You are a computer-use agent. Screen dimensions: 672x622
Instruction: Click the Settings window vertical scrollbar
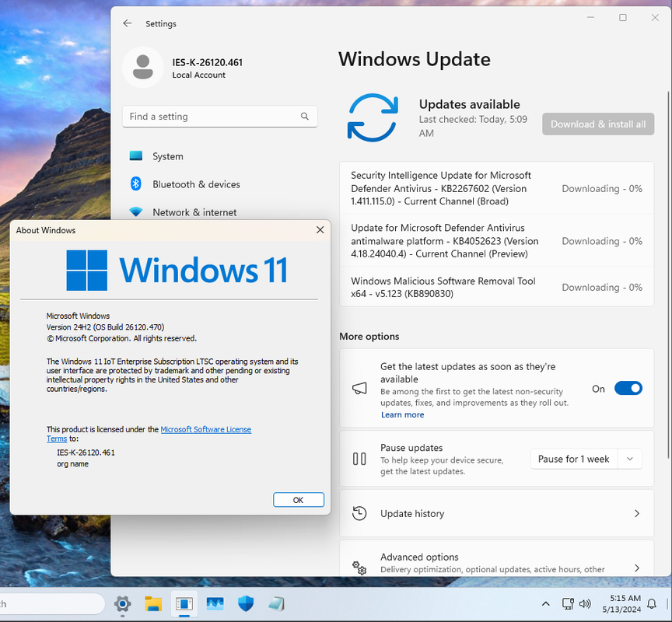coord(668,274)
